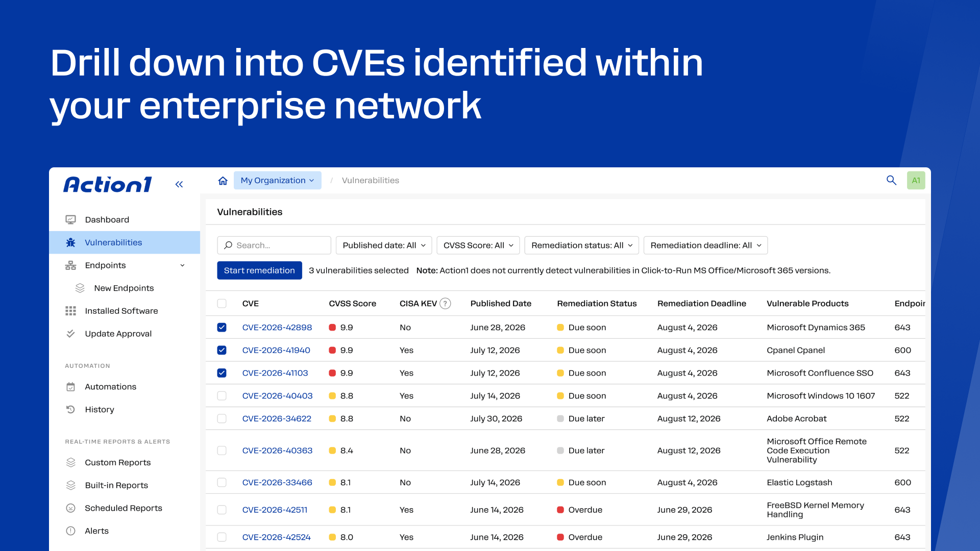Expand the Endpoints menu chevron
Screen dimensions: 980x551
[x=182, y=265]
